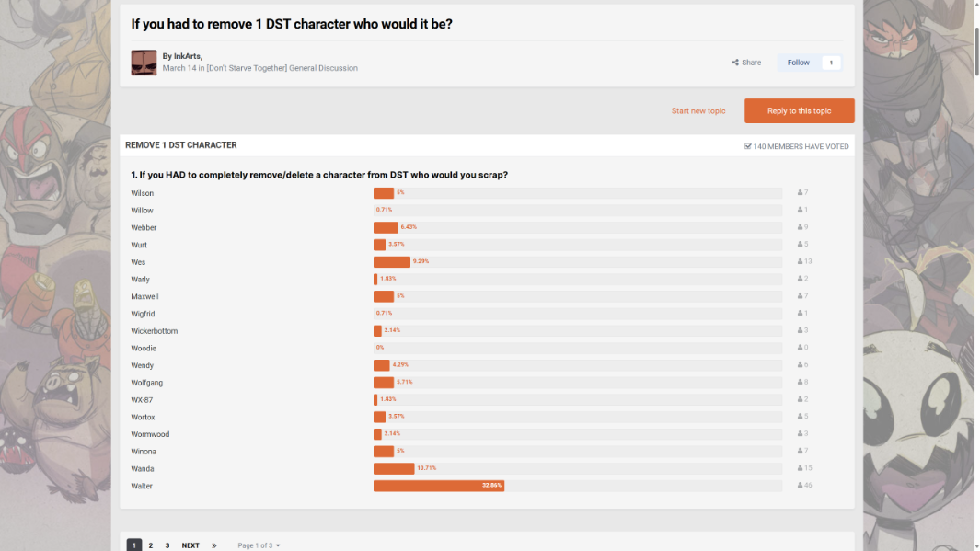Viewport: 980px width, 551px height.
Task: Click voter count icon for Webber
Action: pos(800,227)
